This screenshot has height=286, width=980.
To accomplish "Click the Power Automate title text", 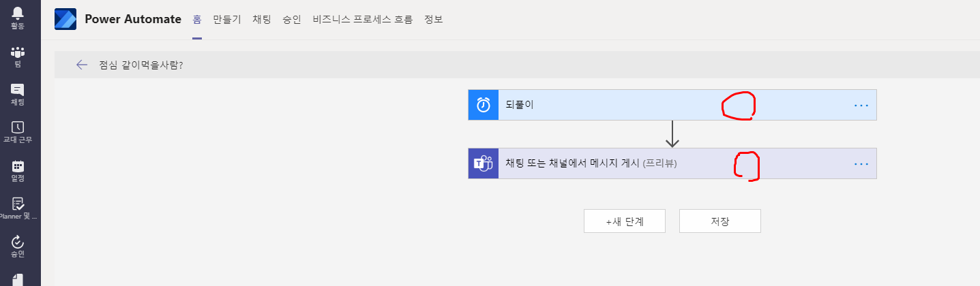I will (133, 19).
